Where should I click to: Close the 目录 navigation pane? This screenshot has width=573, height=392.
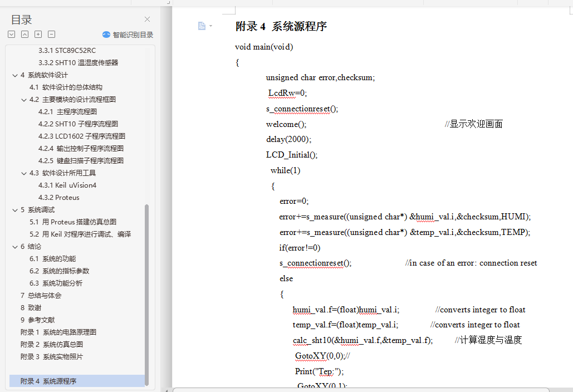(147, 19)
